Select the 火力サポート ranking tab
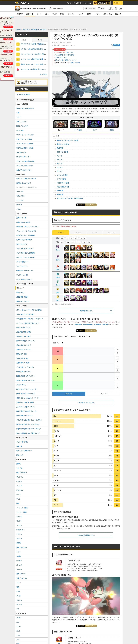Screen dimensions: 138x644 [x=111, y=232]
